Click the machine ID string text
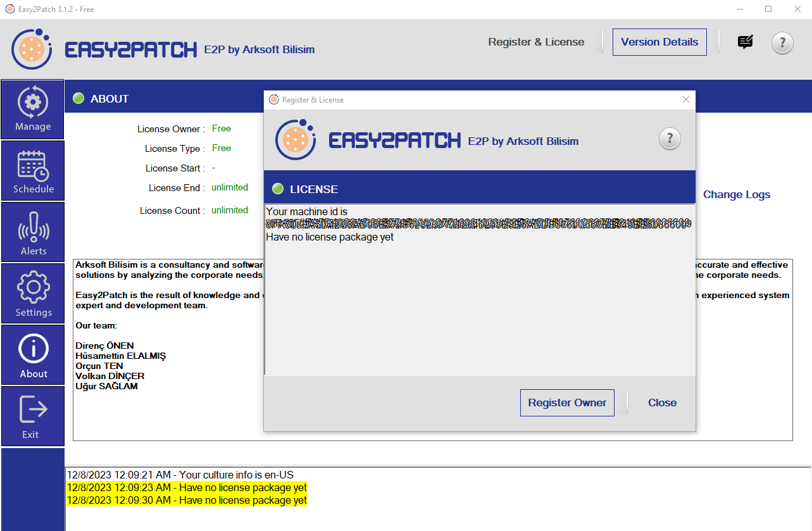The width and height of the screenshot is (812, 531). pos(478,224)
